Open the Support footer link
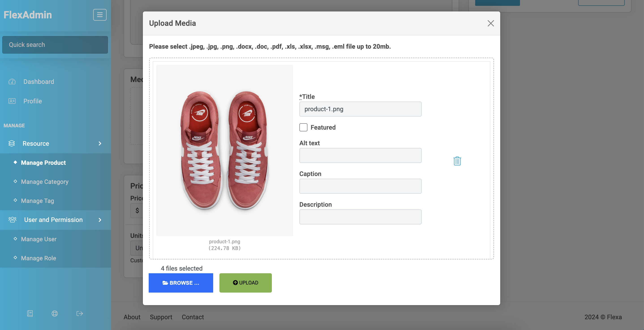This screenshot has height=330, width=644. tap(161, 317)
